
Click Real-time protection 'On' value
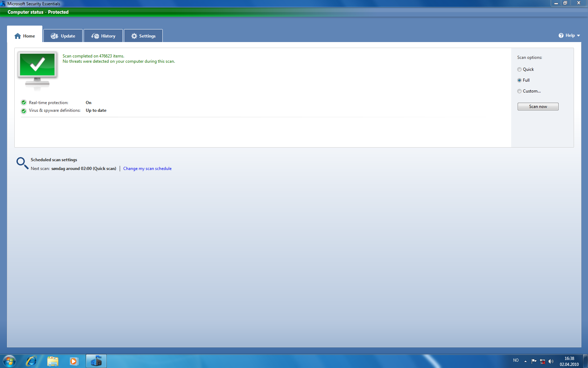tap(89, 103)
